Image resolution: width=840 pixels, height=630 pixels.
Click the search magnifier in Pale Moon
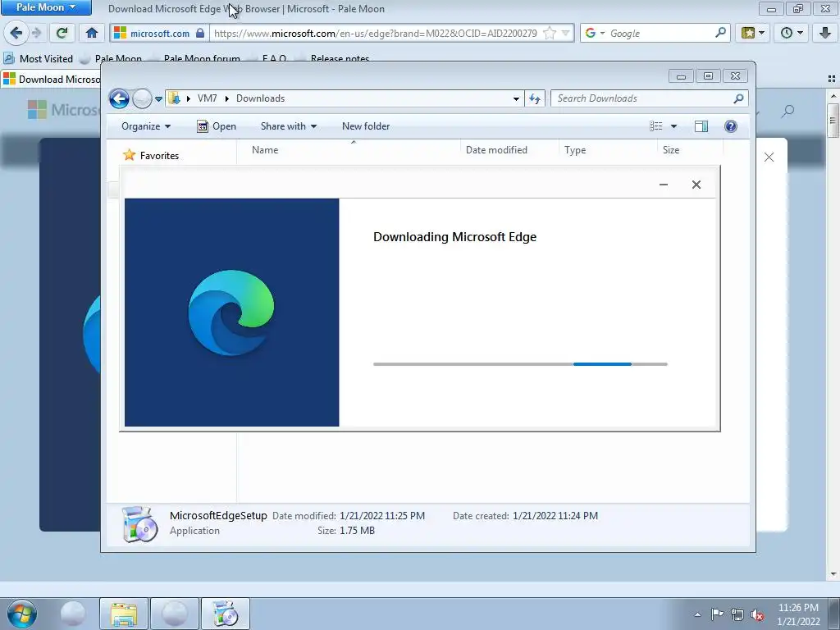720,33
